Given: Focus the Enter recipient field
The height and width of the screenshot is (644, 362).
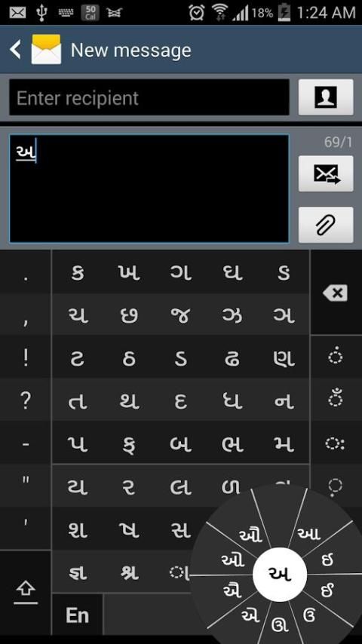Looking at the screenshot, I should click(x=149, y=97).
